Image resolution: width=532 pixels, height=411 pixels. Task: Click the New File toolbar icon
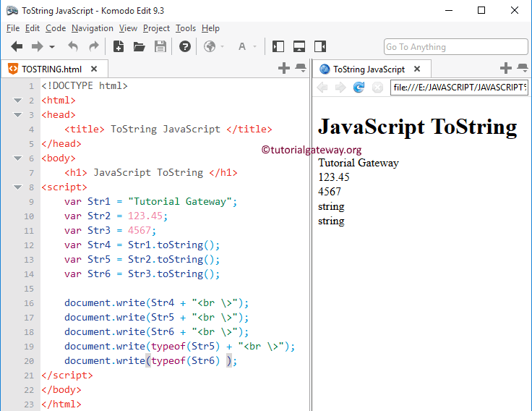pyautogui.click(x=119, y=46)
